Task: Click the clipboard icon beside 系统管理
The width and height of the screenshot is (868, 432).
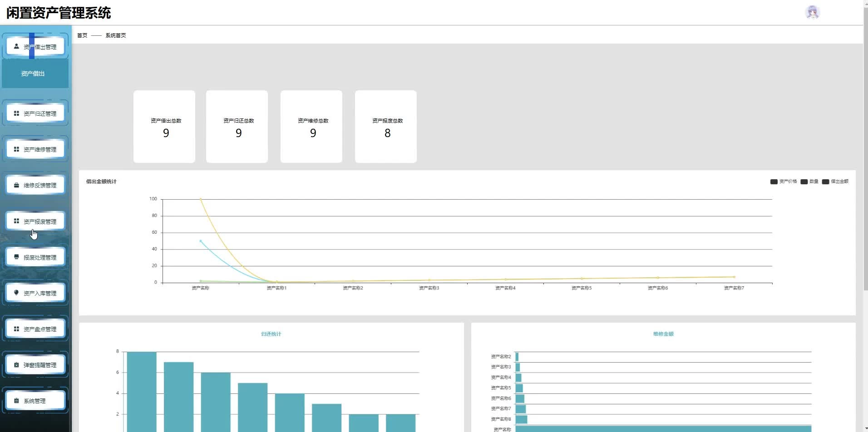Action: pos(16,401)
